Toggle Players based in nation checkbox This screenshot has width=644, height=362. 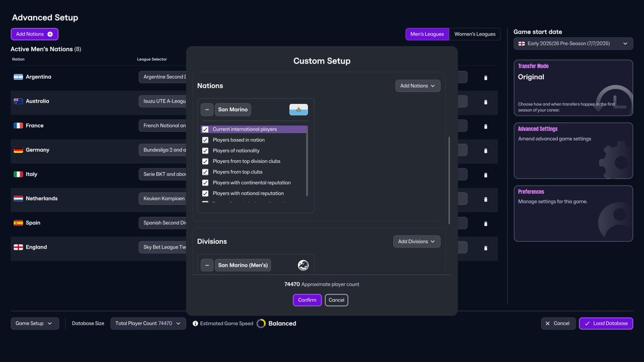point(205,140)
